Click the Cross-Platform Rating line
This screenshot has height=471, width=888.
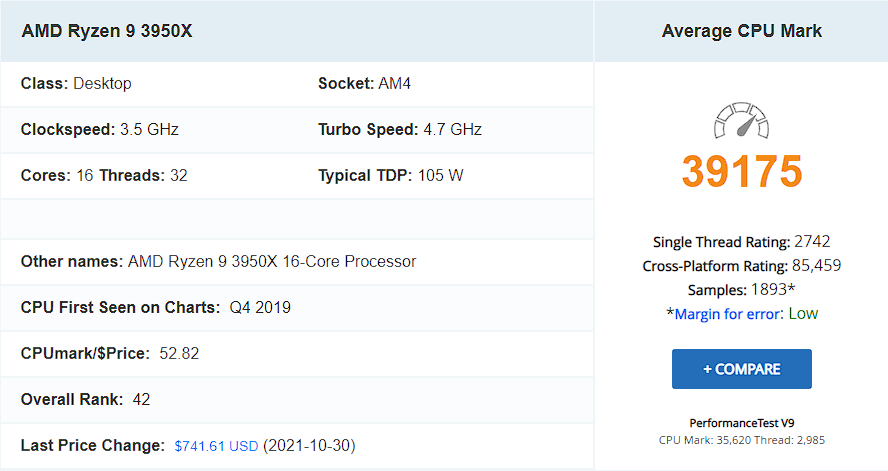pyautogui.click(x=741, y=266)
